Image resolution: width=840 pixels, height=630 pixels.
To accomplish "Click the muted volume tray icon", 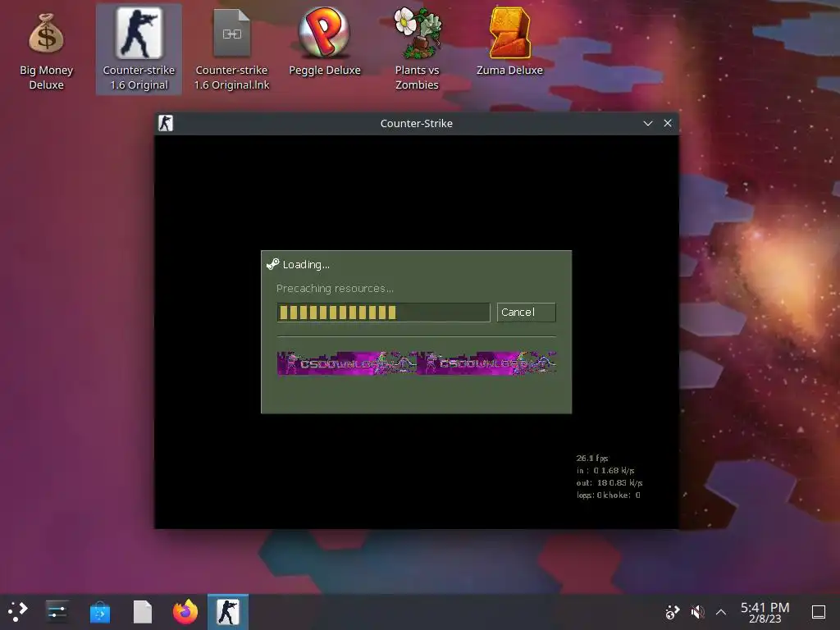I will coord(697,612).
